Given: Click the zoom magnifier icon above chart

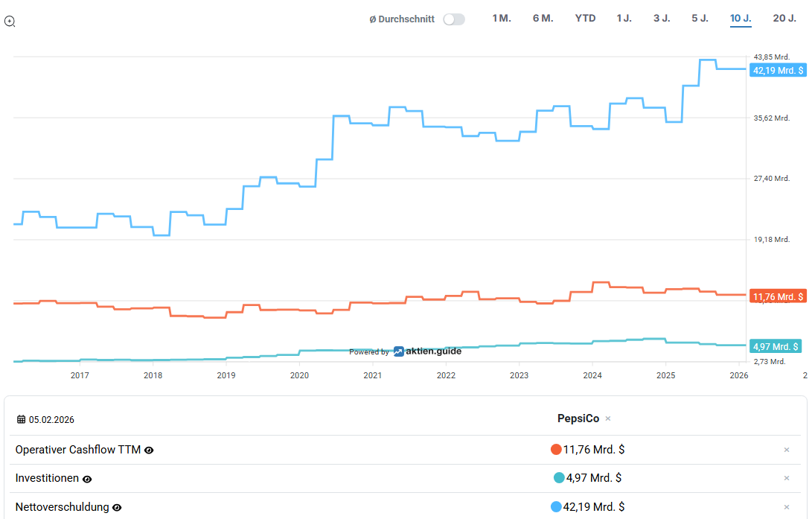Looking at the screenshot, I should tap(10, 22).
